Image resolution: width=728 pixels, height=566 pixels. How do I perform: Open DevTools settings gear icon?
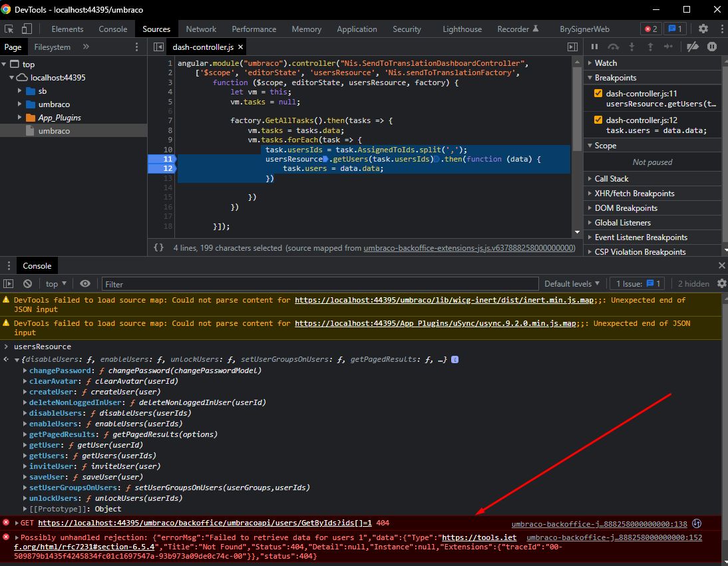point(703,29)
